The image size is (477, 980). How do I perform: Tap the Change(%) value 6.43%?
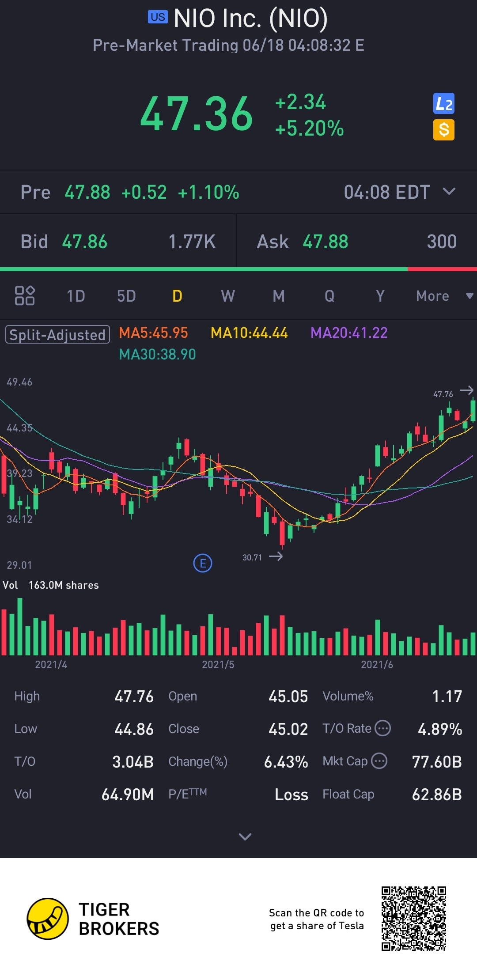tap(286, 762)
